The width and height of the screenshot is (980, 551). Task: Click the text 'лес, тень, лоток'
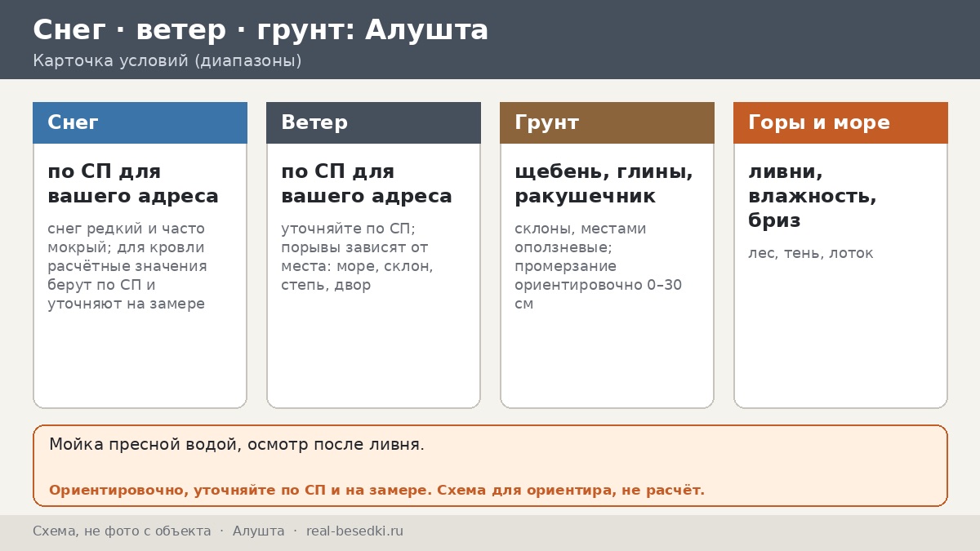tap(811, 254)
